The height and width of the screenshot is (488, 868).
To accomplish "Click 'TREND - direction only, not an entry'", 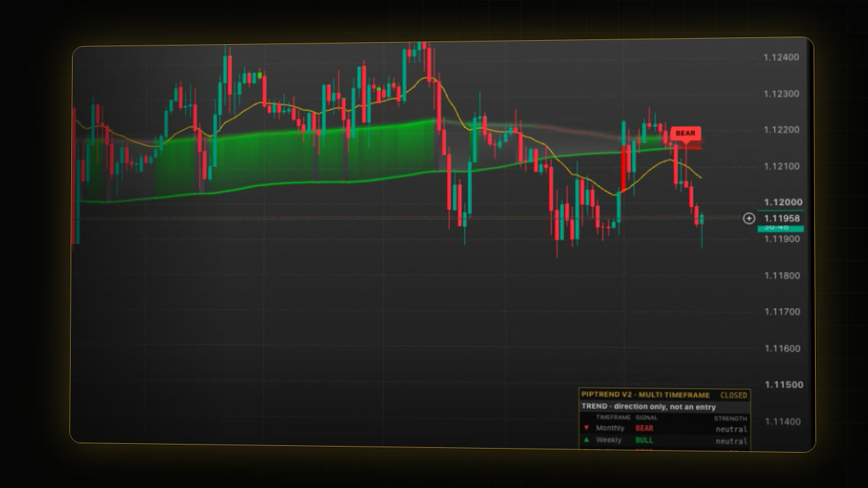I will click(648, 407).
